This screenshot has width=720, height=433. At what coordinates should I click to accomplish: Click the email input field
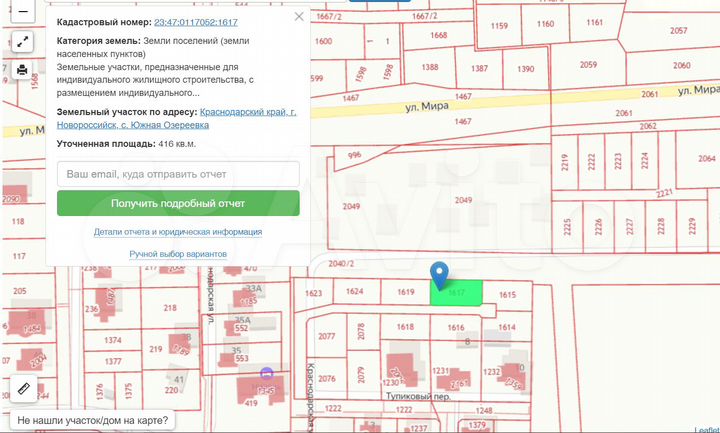(x=178, y=174)
